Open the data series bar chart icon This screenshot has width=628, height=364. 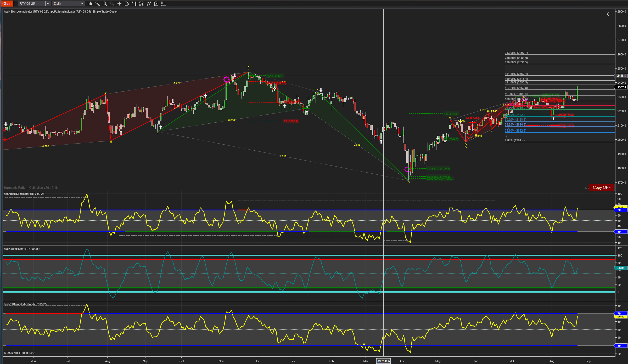142,4
